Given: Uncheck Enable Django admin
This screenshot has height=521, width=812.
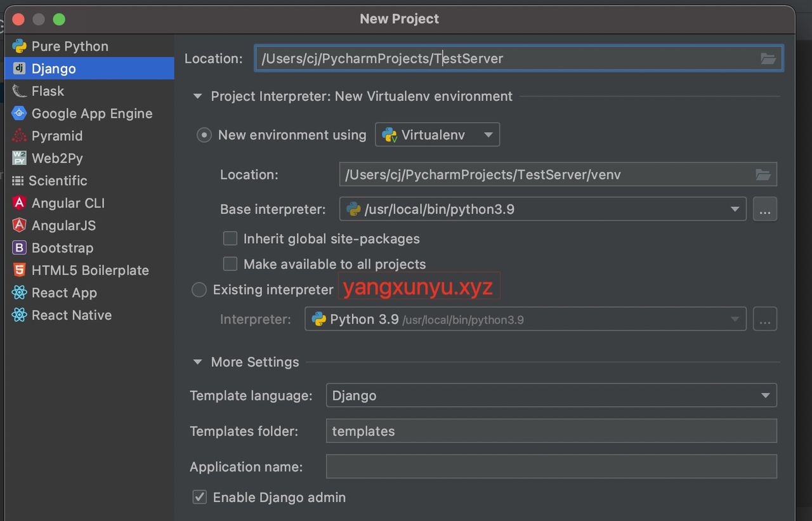Looking at the screenshot, I should click(200, 497).
